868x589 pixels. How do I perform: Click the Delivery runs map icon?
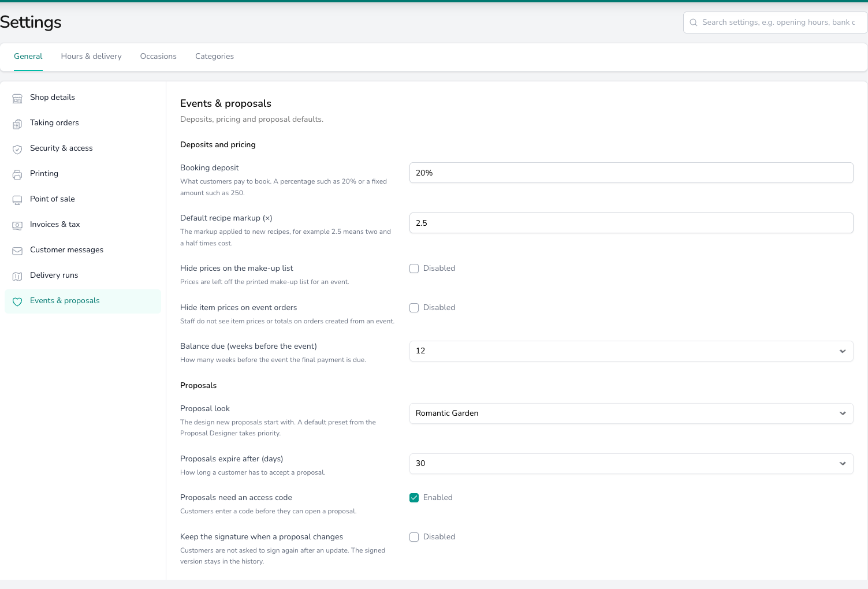(x=17, y=276)
